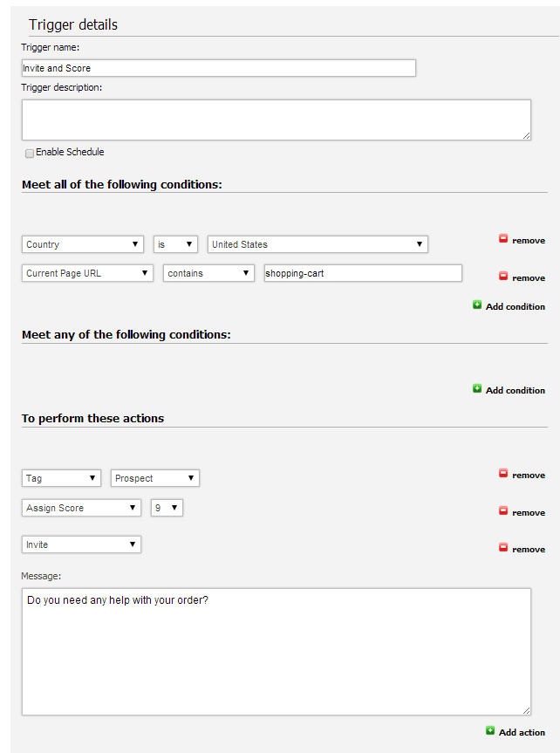Click green plus icon under any conditions
Screen dimensions: 560x753
click(x=477, y=388)
